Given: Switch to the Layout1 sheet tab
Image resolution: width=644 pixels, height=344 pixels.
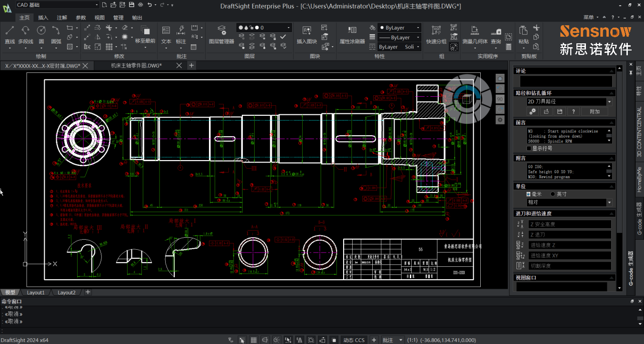Looking at the screenshot, I should [36, 293].
